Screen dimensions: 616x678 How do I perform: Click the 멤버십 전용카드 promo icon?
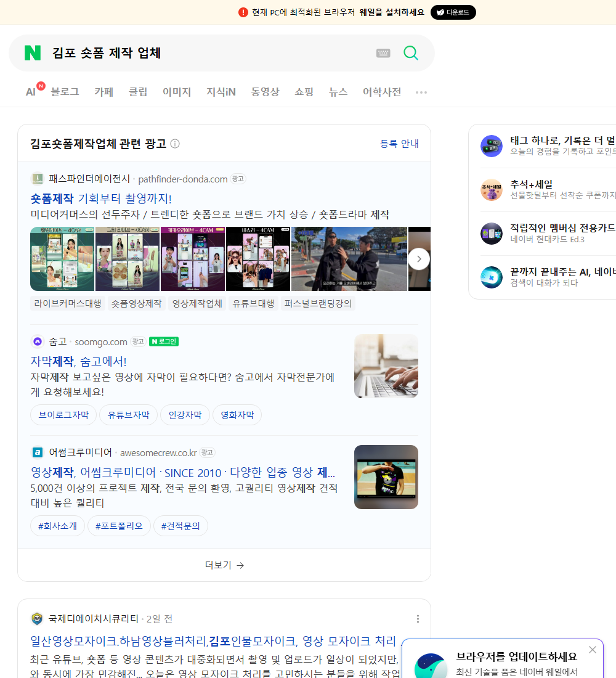[492, 234]
